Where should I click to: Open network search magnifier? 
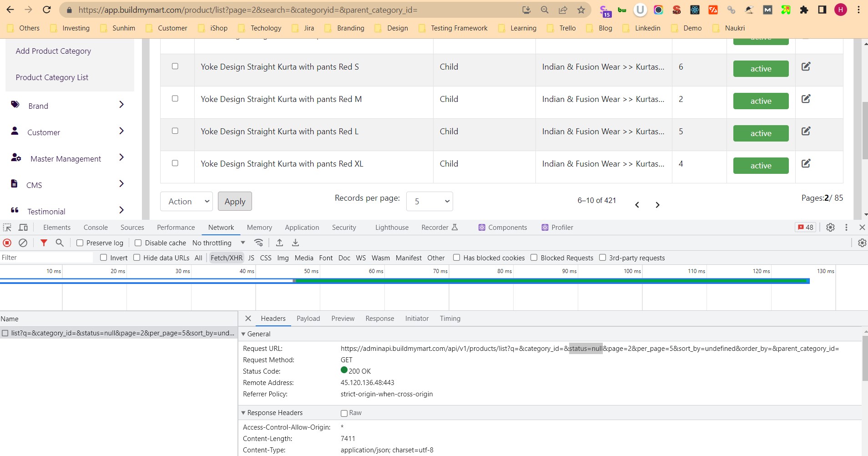click(60, 243)
